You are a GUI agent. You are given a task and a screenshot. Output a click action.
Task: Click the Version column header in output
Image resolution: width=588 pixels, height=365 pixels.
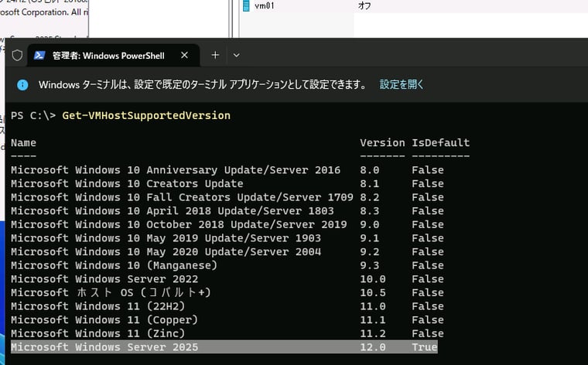point(382,143)
